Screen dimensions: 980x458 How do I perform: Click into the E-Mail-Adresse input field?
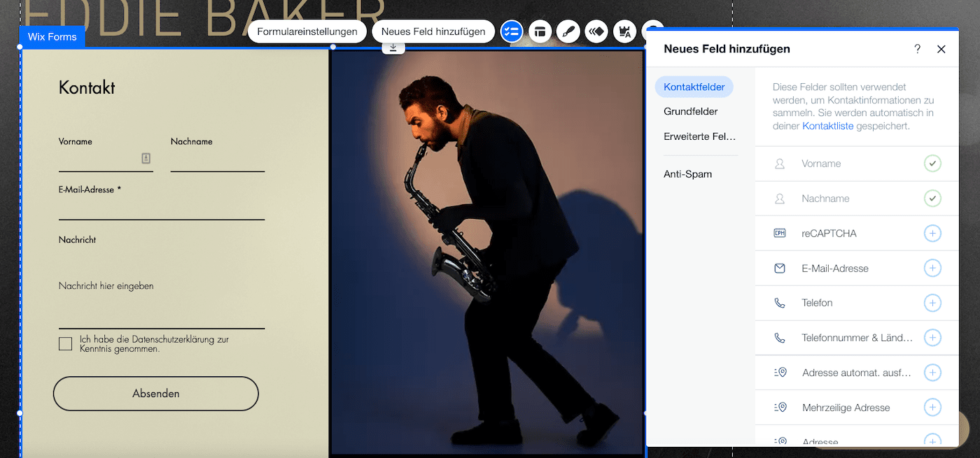162,208
